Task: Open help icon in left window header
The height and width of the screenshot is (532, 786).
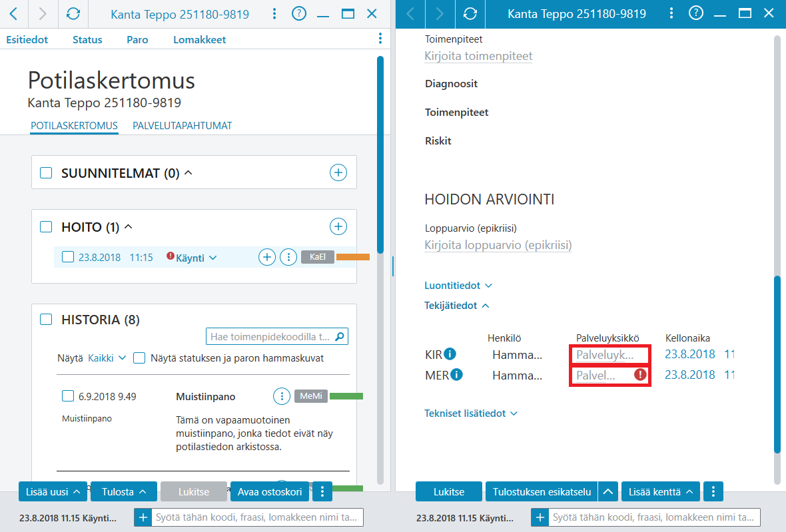Action: pos(299,13)
